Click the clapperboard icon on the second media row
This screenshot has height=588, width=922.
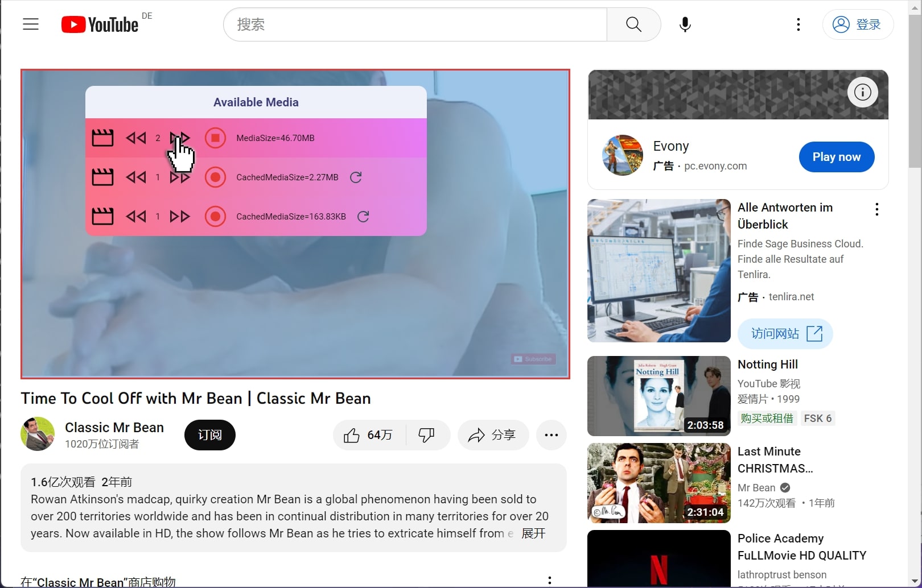102,177
